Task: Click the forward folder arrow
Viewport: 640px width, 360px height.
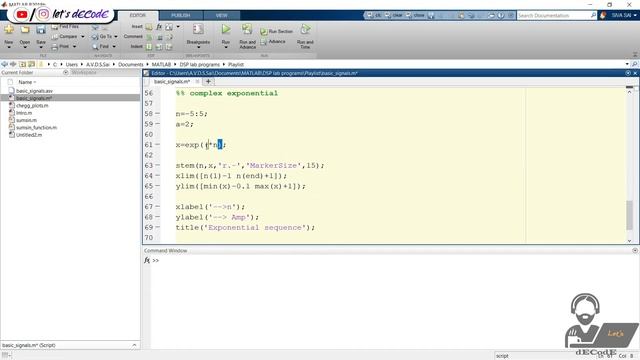Action: click(13, 64)
